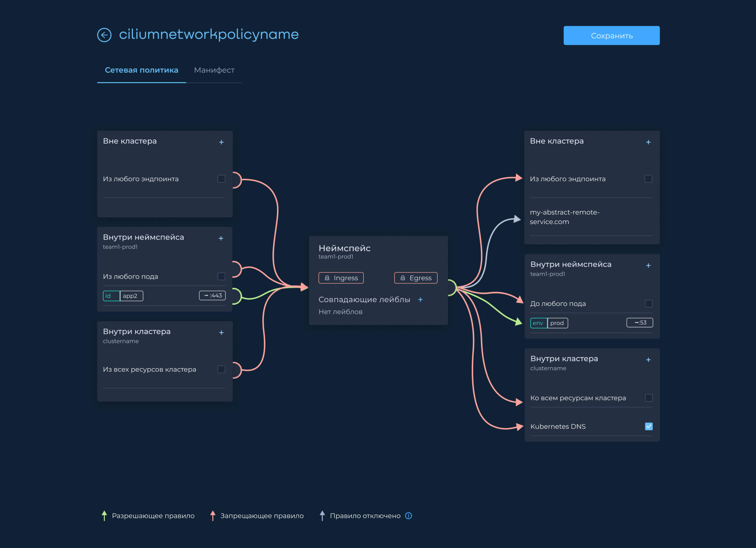Click plus icon in left 'Вне кластера' card
Image resolution: width=756 pixels, height=548 pixels.
coord(221,142)
